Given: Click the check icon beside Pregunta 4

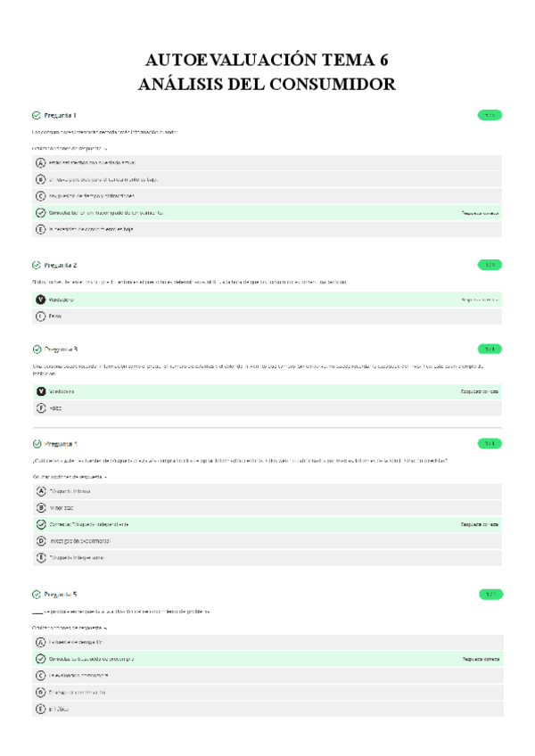Looking at the screenshot, I should click(36, 443).
